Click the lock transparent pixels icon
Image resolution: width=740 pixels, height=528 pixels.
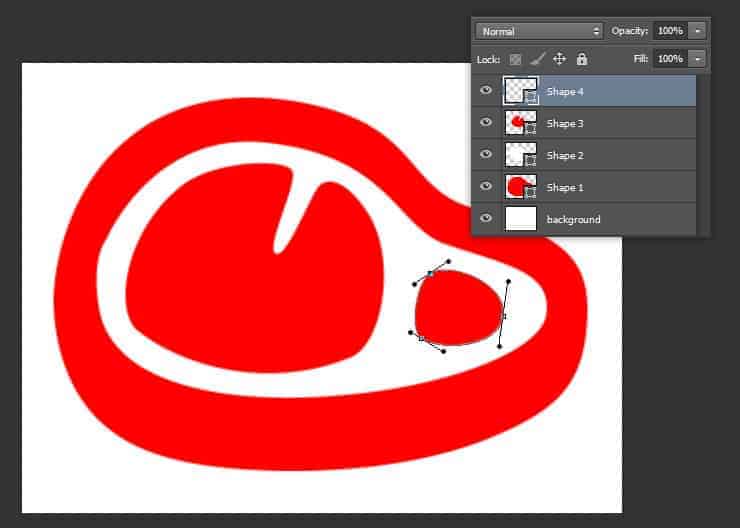point(516,59)
